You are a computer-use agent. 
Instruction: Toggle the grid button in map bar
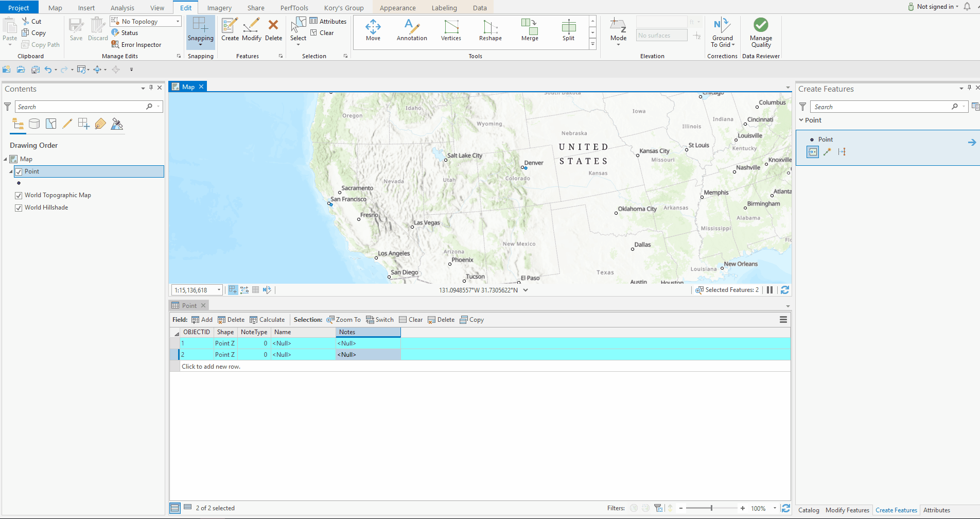[x=255, y=290]
